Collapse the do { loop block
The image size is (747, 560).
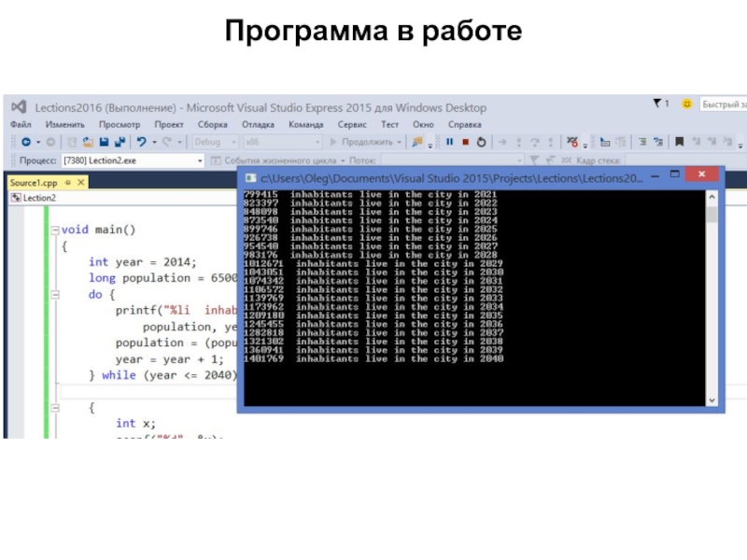tap(55, 295)
